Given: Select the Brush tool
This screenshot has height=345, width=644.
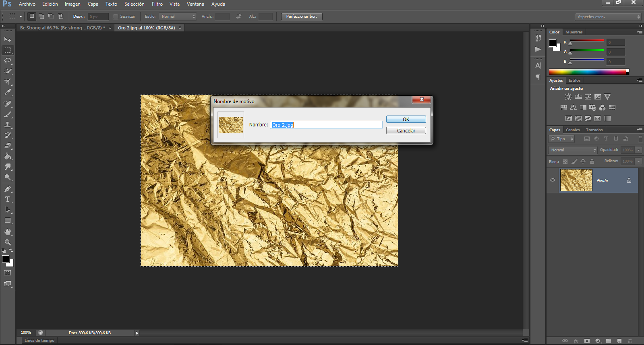Looking at the screenshot, I should pyautogui.click(x=8, y=114).
